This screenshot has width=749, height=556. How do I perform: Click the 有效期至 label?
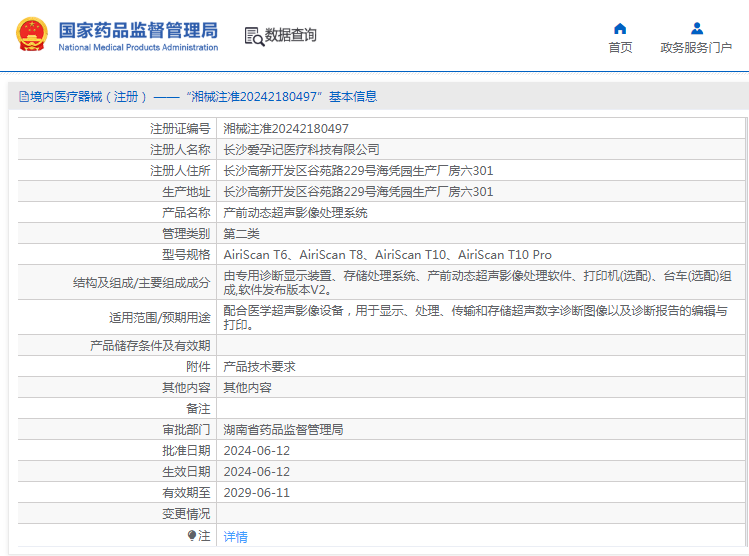coord(186,493)
